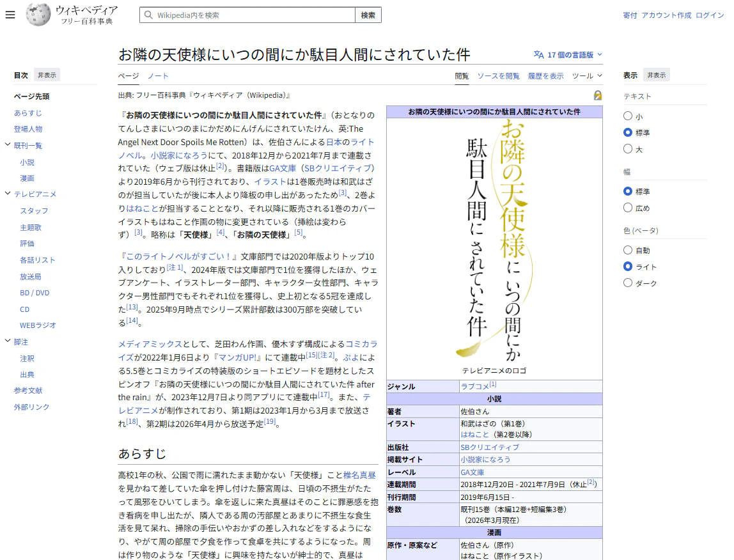The image size is (734, 560).
Task: Jump to BD / DVD in contents
Action: coord(34,293)
